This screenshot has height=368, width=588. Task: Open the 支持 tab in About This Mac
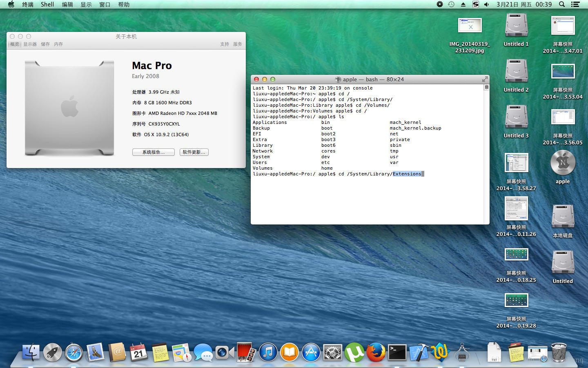click(x=225, y=44)
